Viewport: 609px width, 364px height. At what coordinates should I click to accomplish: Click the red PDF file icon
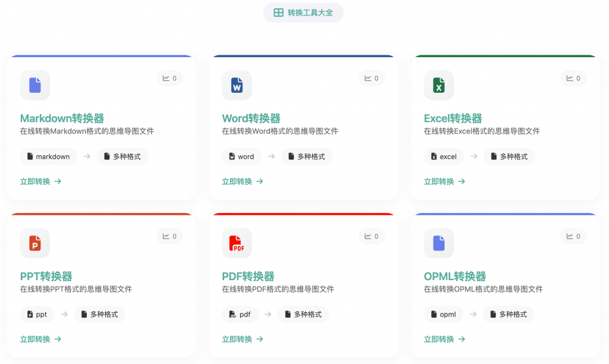coord(237,243)
